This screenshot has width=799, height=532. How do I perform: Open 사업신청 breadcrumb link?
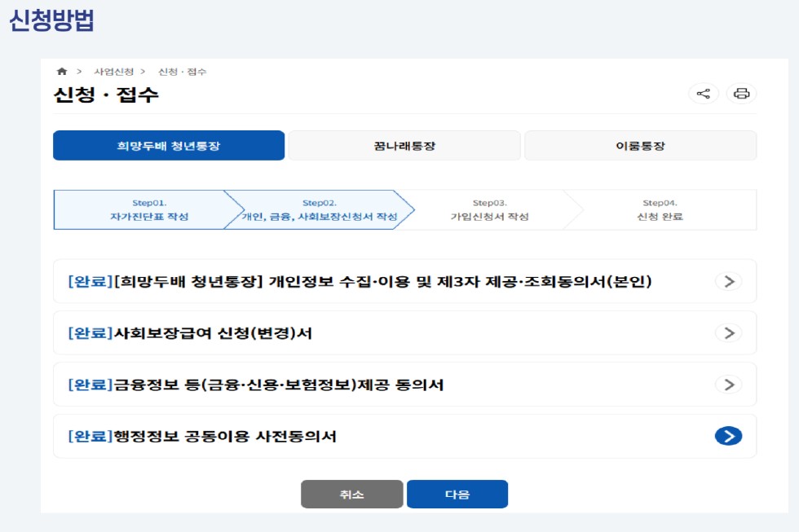113,72
